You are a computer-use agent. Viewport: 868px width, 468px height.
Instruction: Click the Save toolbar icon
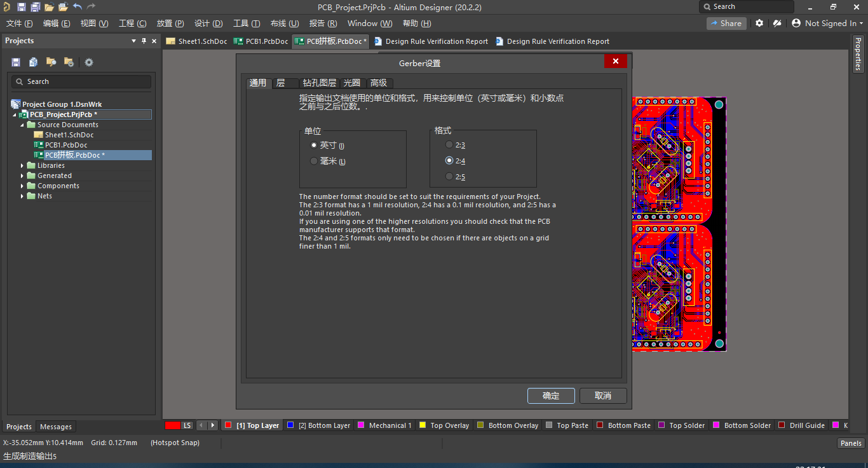click(21, 6)
